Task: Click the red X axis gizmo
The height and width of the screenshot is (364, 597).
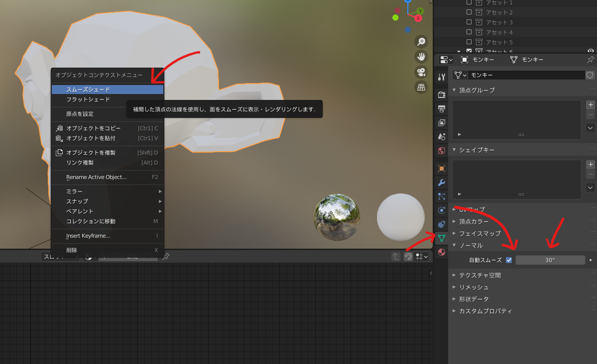Action: (x=418, y=18)
